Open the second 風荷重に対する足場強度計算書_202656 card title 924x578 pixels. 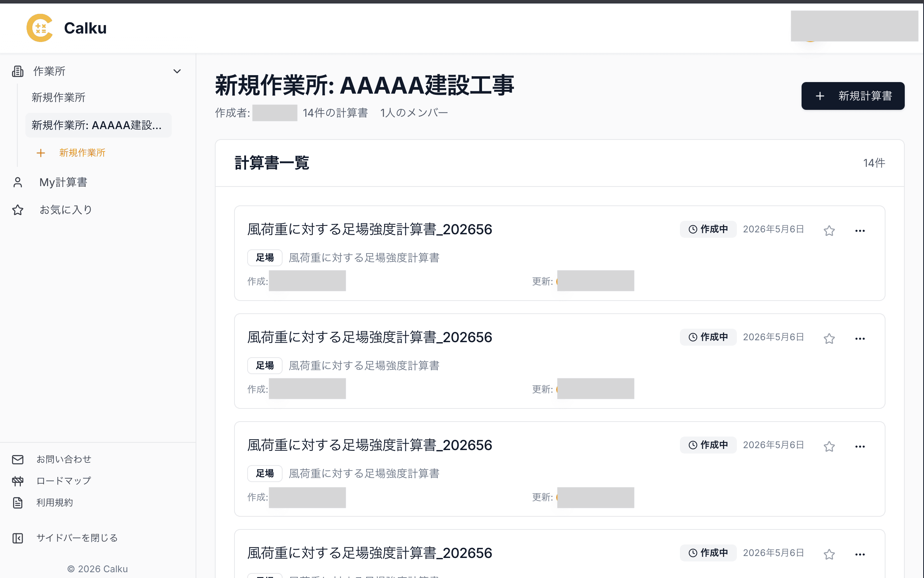(370, 338)
